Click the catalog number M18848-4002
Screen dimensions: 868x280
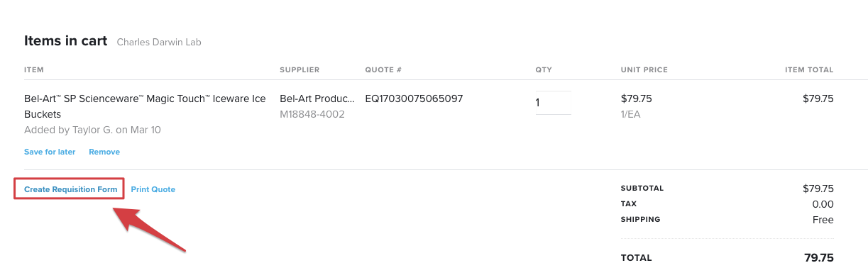312,114
